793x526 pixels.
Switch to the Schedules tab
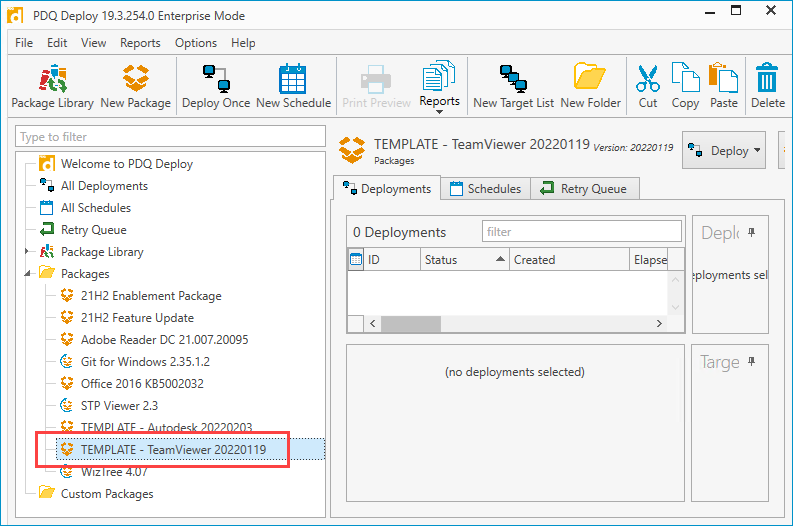pos(486,189)
